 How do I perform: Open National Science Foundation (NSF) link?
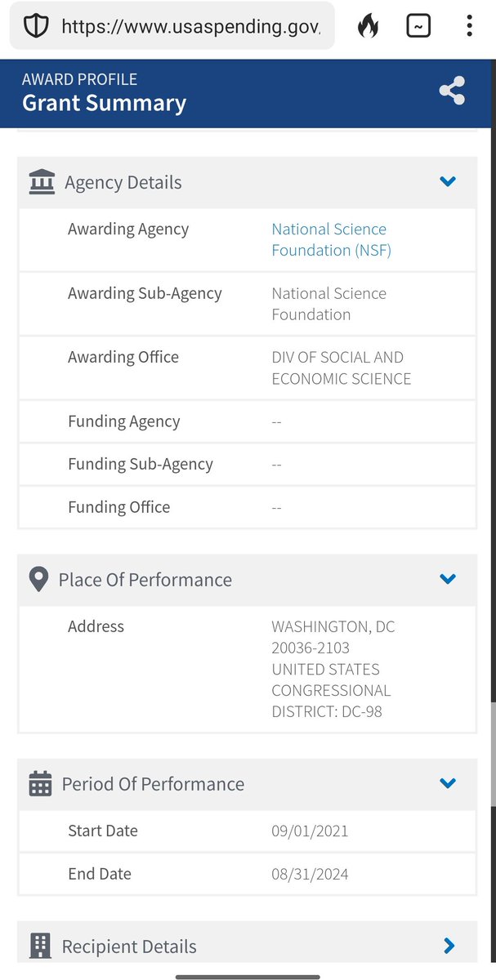click(329, 240)
